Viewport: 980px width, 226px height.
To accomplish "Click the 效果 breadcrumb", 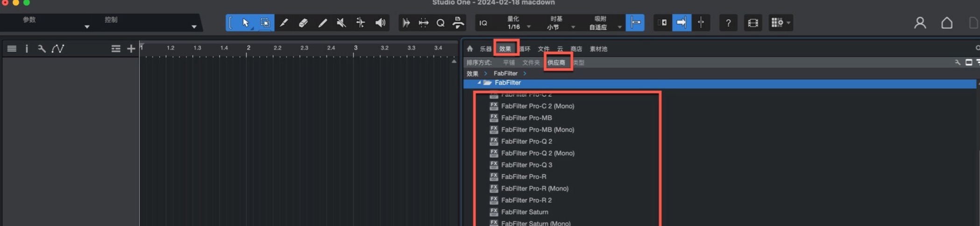I will pos(472,73).
